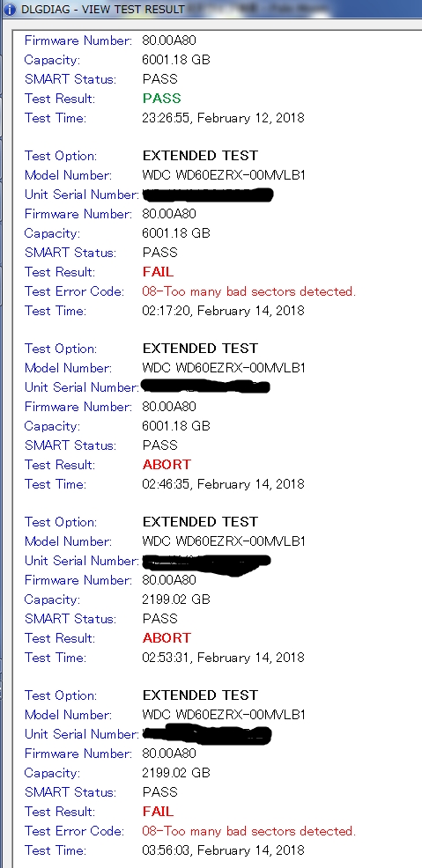The width and height of the screenshot is (422, 868).
Task: Click the last EXTENDED TEST heading
Action: (200, 695)
